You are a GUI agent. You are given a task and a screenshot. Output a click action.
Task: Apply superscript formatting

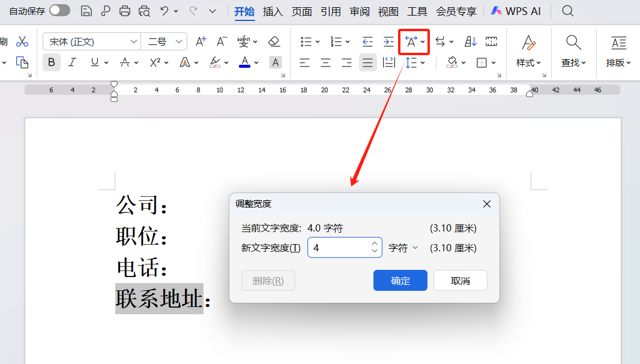point(154,62)
